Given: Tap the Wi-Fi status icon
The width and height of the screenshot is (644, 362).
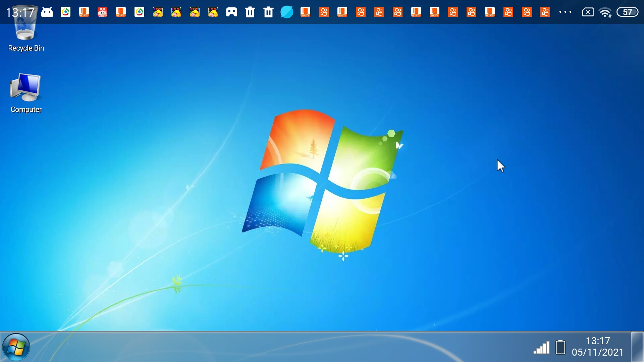Looking at the screenshot, I should pyautogui.click(x=605, y=12).
